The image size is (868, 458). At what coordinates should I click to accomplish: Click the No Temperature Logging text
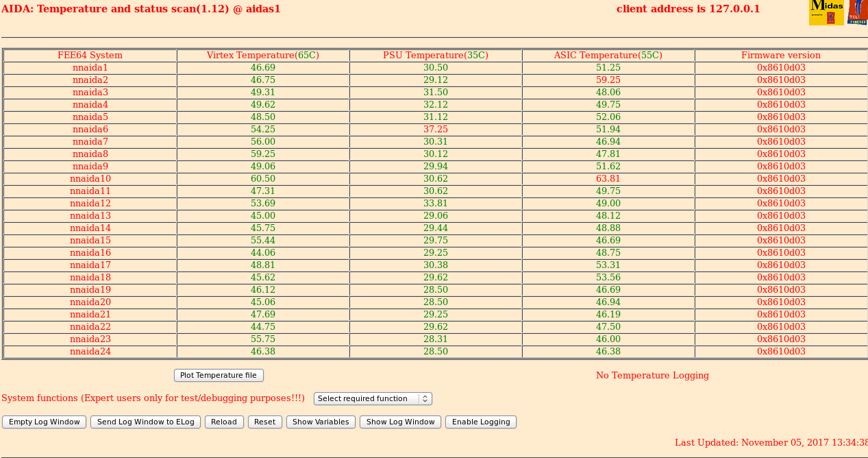(652, 375)
